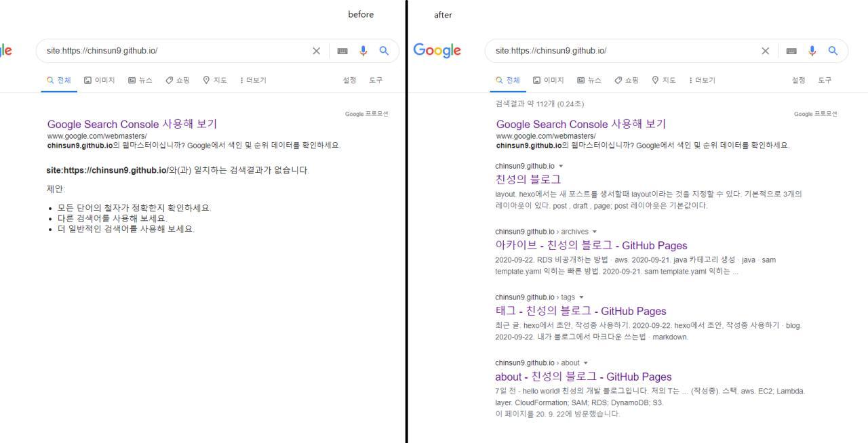Select the 전체 tab in the before panel
The height and width of the screenshot is (443, 868).
click(x=58, y=80)
